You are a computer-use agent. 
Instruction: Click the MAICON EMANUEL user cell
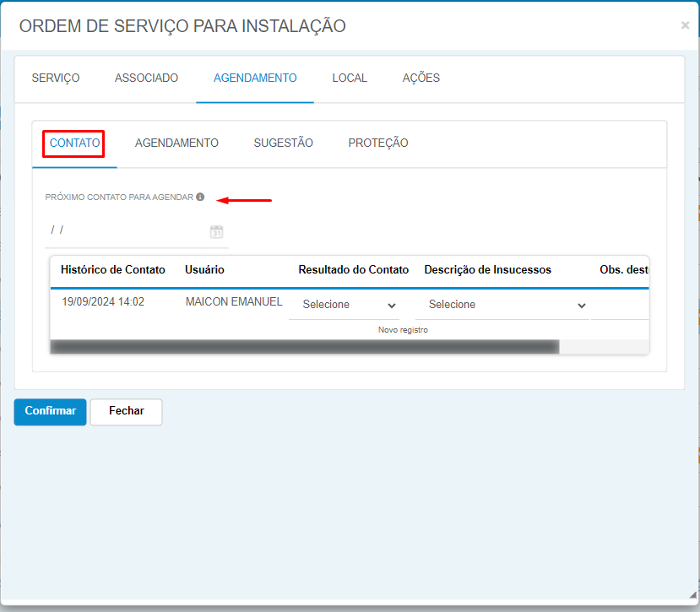point(234,301)
